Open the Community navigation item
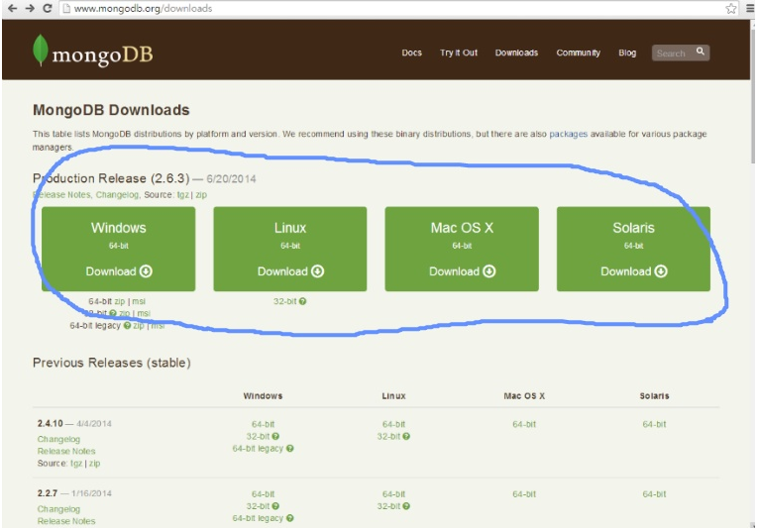The height and width of the screenshot is (532, 759). tap(578, 53)
